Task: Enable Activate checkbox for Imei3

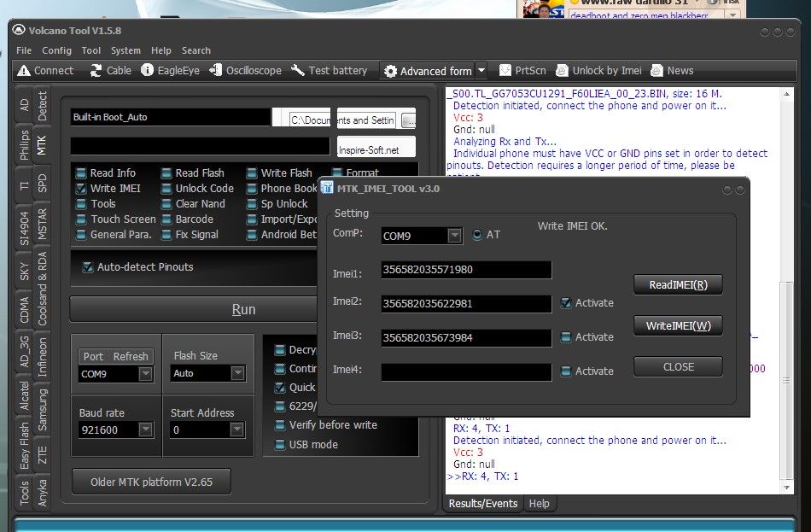Action: (565, 337)
